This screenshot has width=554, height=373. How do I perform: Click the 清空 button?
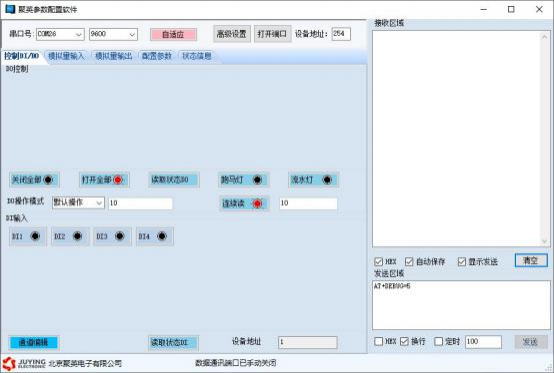(x=531, y=261)
